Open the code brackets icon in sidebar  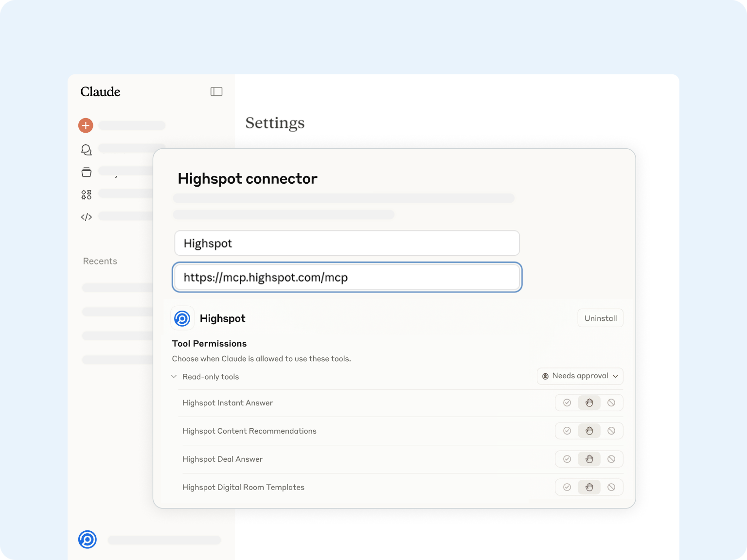tap(86, 217)
